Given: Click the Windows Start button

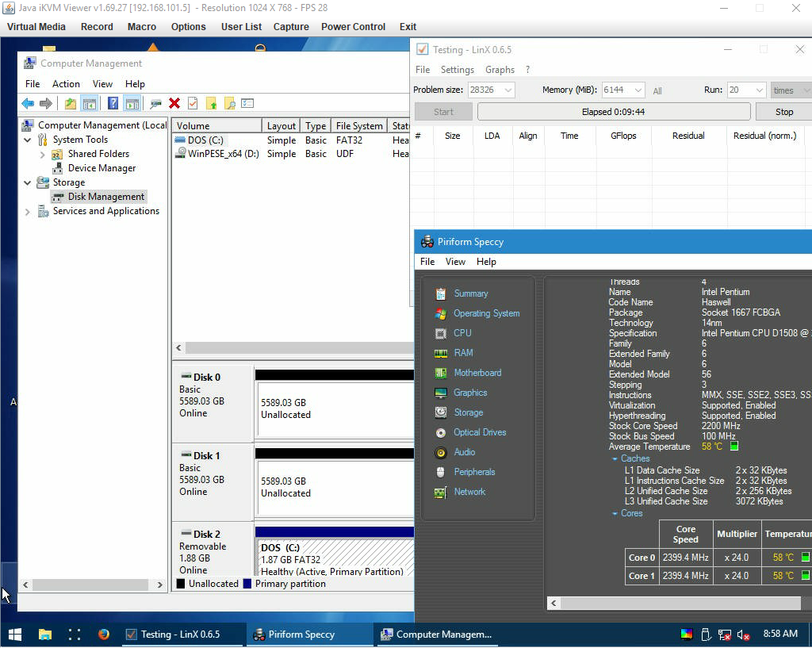Looking at the screenshot, I should pyautogui.click(x=15, y=634).
